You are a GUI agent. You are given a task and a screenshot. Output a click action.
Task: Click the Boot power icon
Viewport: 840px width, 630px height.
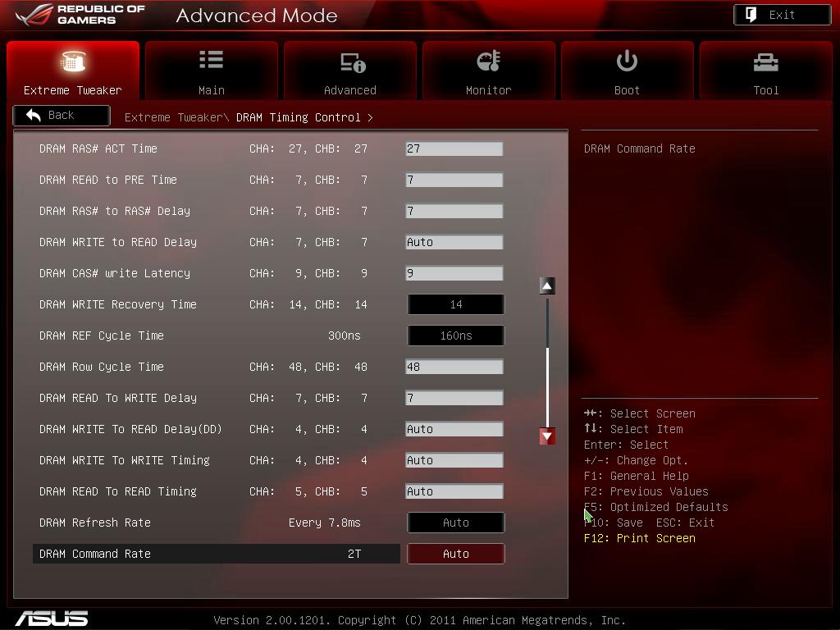(x=627, y=61)
